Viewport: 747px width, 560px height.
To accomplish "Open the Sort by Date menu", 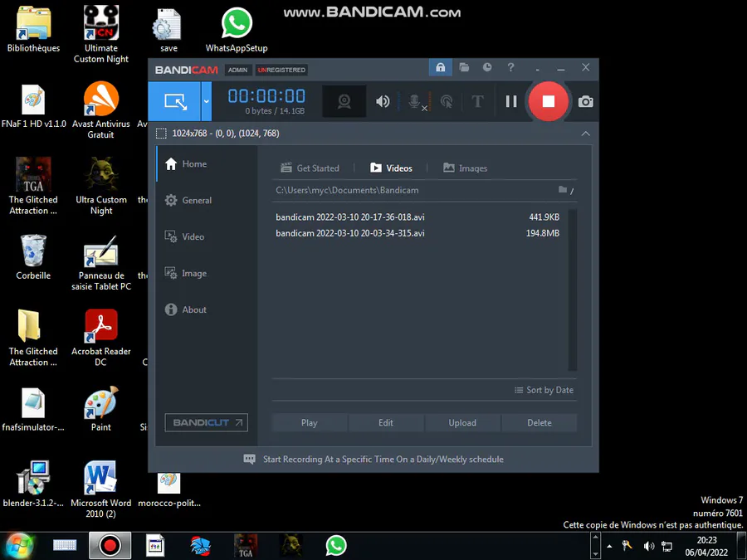I will point(544,390).
